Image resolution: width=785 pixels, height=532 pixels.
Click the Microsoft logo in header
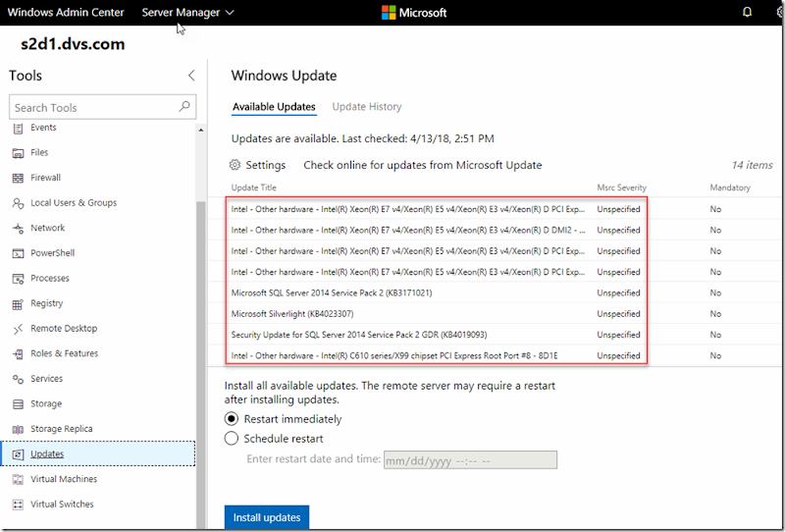414,13
